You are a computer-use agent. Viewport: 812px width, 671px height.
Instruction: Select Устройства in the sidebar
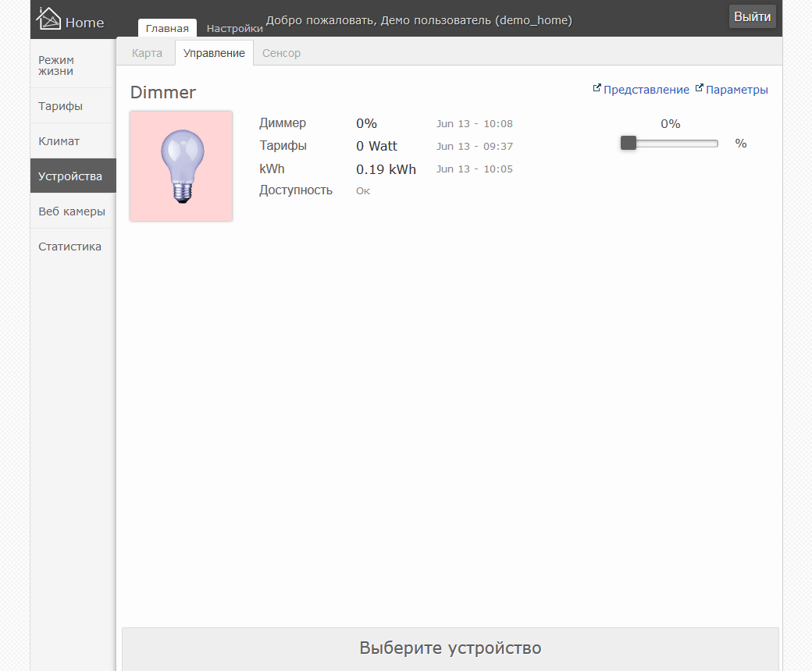pos(73,176)
